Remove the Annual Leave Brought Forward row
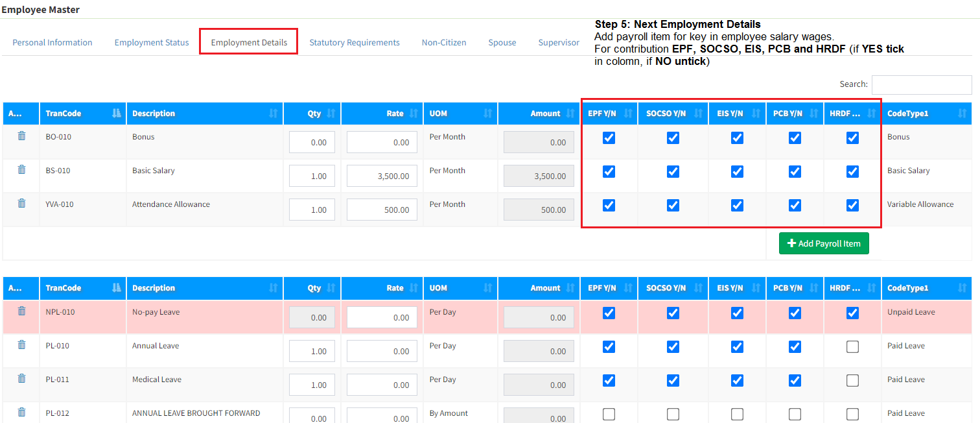 pyautogui.click(x=21, y=412)
